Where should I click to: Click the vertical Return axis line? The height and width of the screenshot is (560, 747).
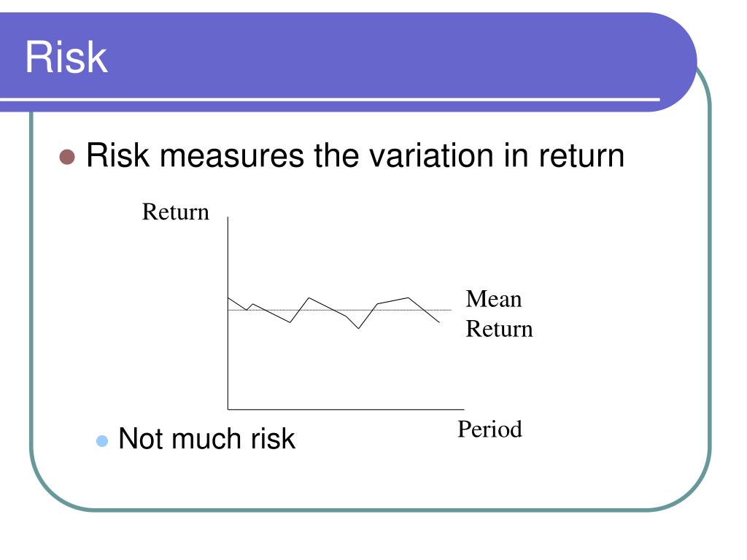pos(228,313)
